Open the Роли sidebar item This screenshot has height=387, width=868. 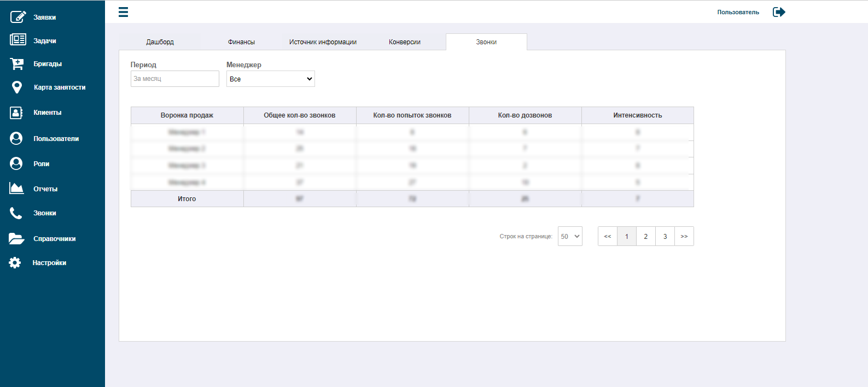[42, 164]
